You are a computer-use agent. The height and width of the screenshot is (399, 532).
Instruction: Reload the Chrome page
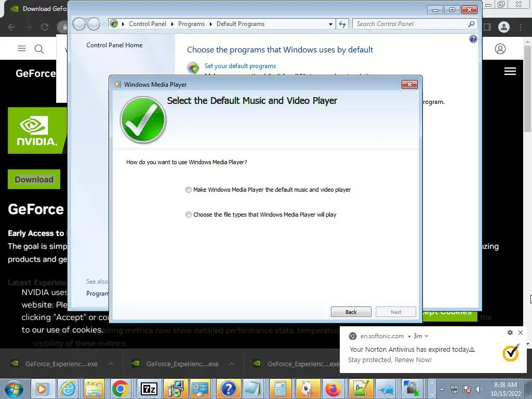tap(45, 27)
